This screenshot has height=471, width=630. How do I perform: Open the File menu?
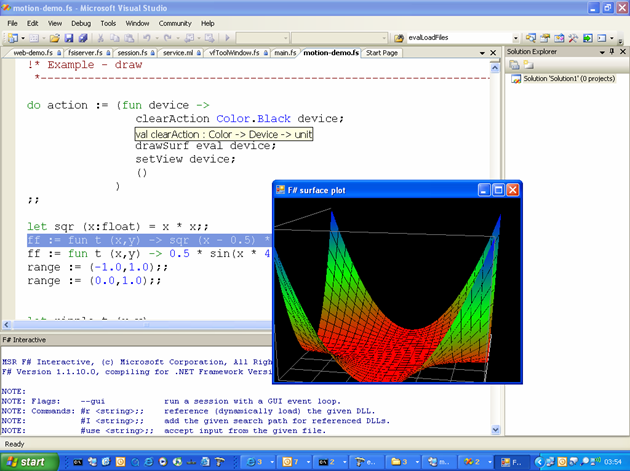(x=12, y=23)
